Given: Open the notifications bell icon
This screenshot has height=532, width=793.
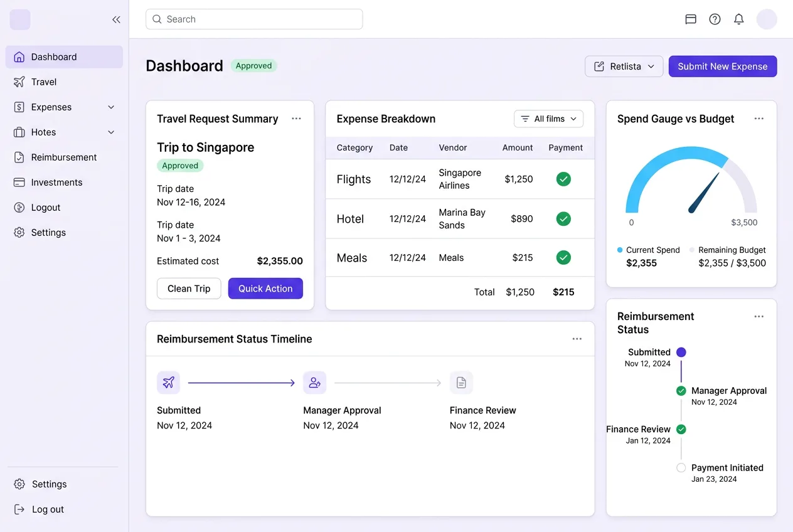Looking at the screenshot, I should point(739,19).
